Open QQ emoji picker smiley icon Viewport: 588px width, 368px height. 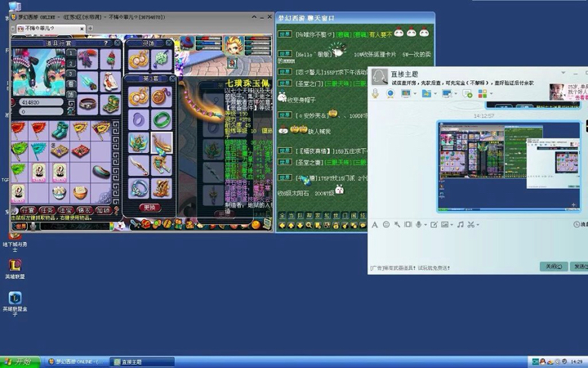click(385, 225)
